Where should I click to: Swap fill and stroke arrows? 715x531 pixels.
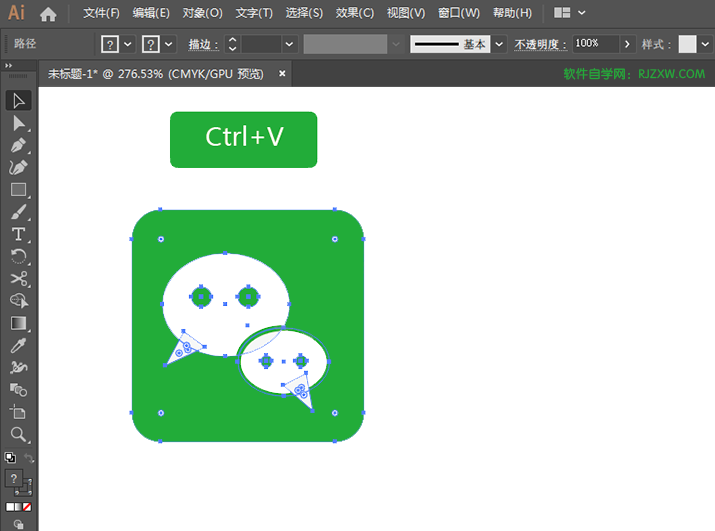pyautogui.click(x=29, y=458)
